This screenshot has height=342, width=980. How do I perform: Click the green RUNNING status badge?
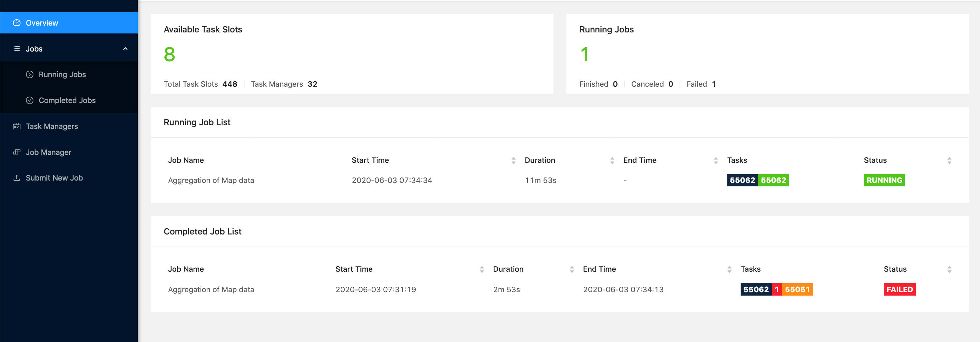(x=884, y=181)
